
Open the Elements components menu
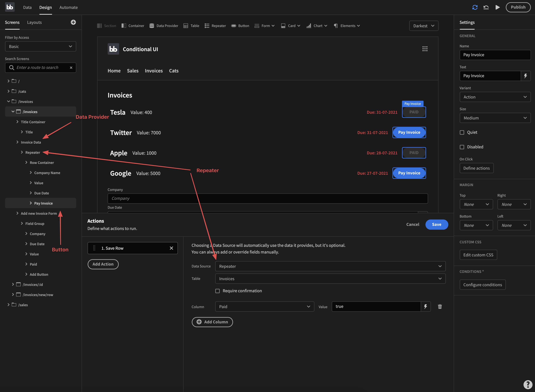pyautogui.click(x=347, y=26)
